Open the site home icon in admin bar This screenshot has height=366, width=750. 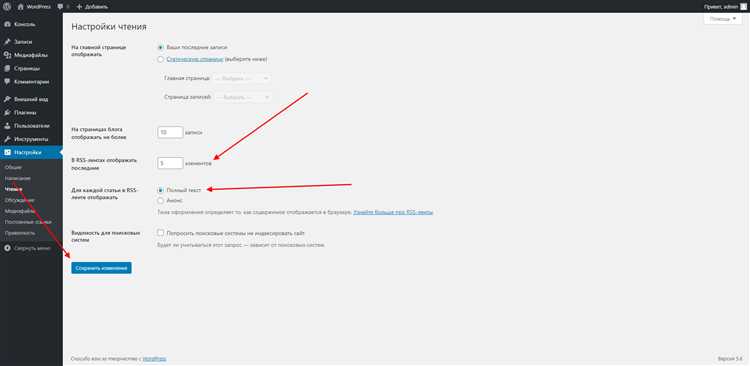point(21,7)
